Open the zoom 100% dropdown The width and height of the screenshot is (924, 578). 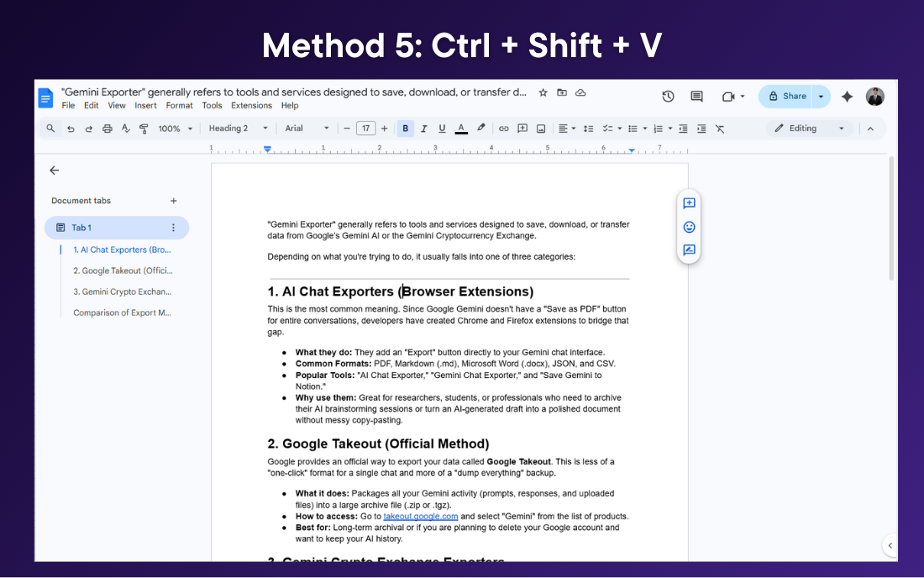175,129
